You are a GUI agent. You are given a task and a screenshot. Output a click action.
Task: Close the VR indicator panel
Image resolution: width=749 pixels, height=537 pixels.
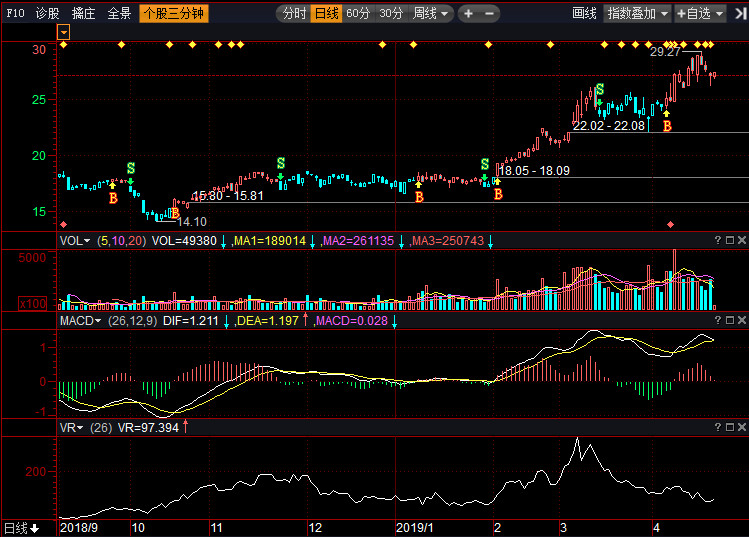click(x=741, y=427)
